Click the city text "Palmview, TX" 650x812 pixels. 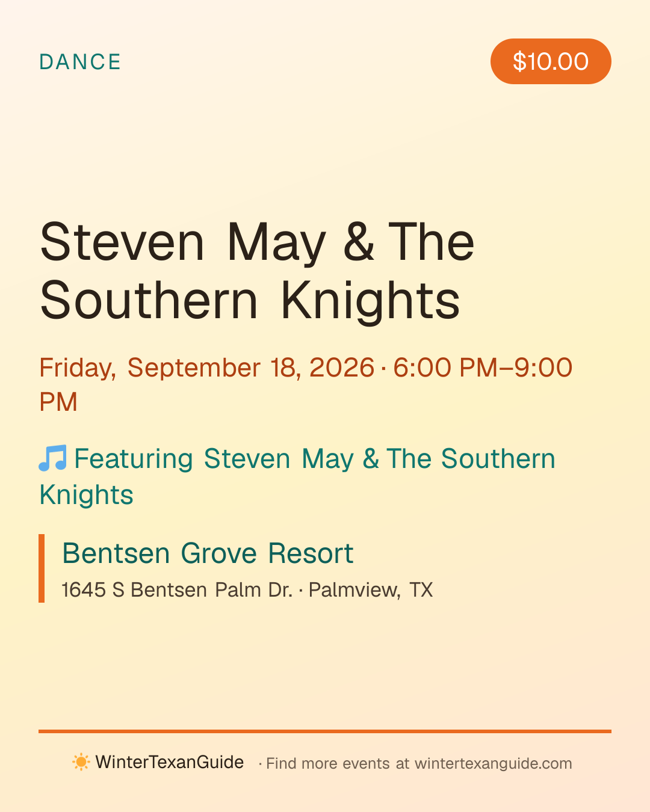click(x=371, y=590)
